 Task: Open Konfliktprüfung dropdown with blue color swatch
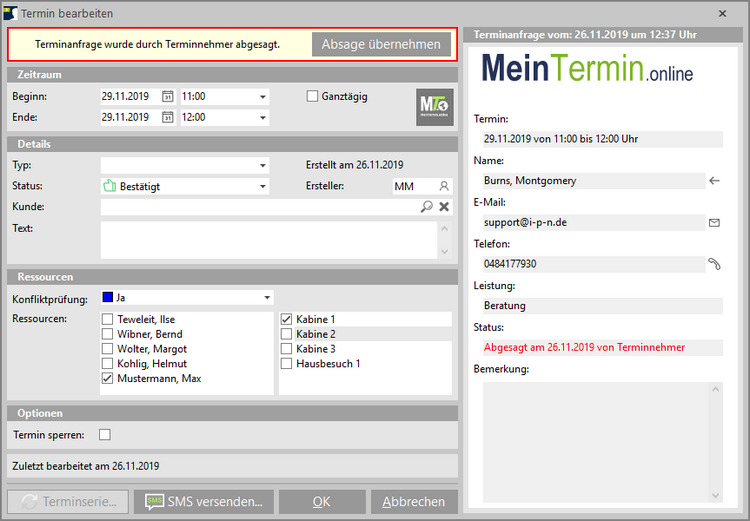(266, 298)
